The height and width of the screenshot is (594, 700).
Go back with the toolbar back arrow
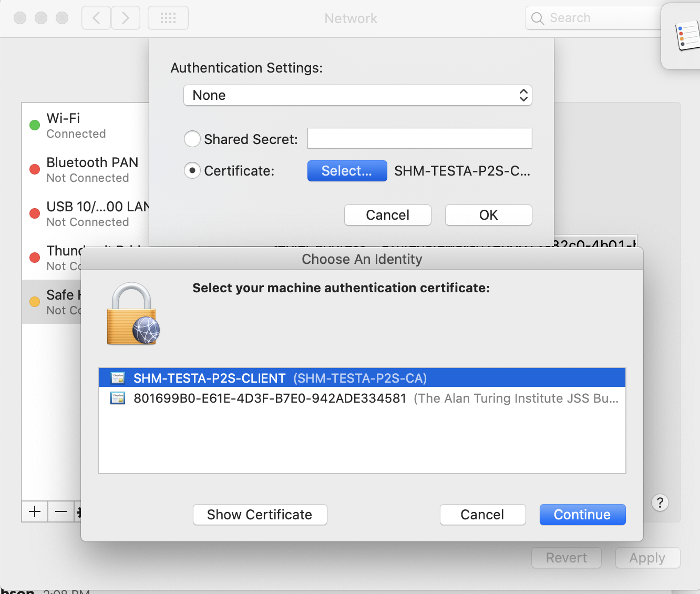coord(96,18)
